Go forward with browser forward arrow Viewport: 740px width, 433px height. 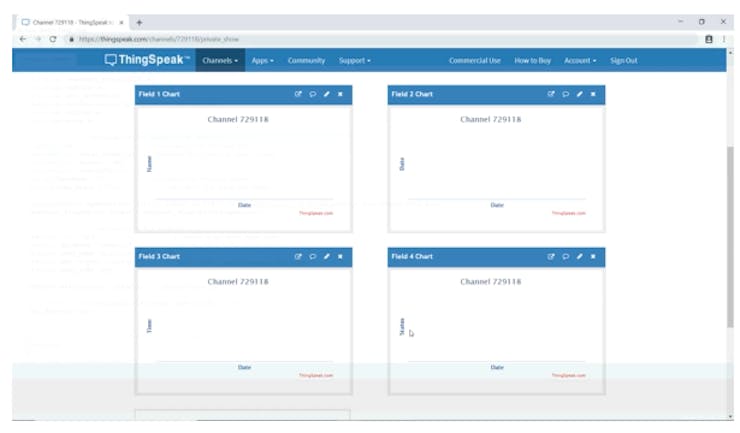point(38,39)
